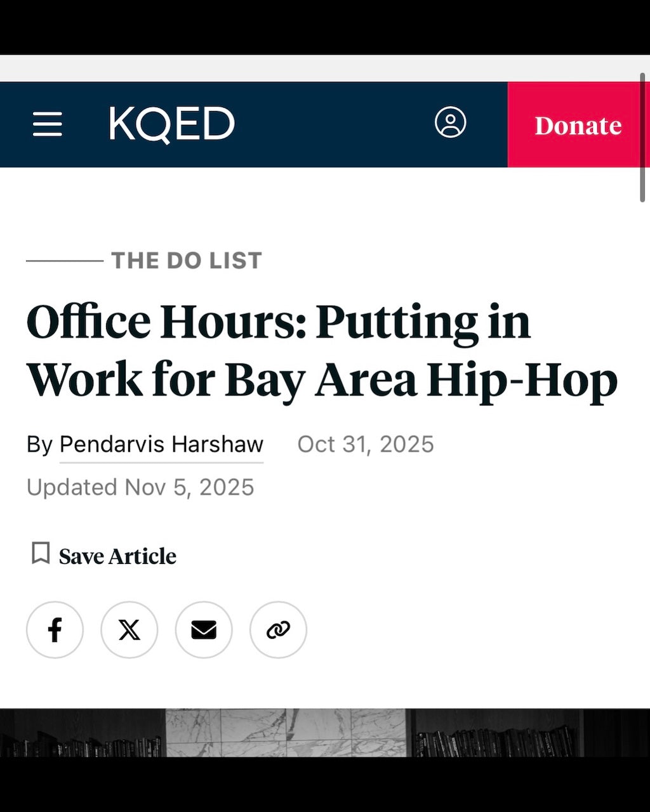
Task: Click the Oct 31, 2025 publication date
Action: click(366, 444)
